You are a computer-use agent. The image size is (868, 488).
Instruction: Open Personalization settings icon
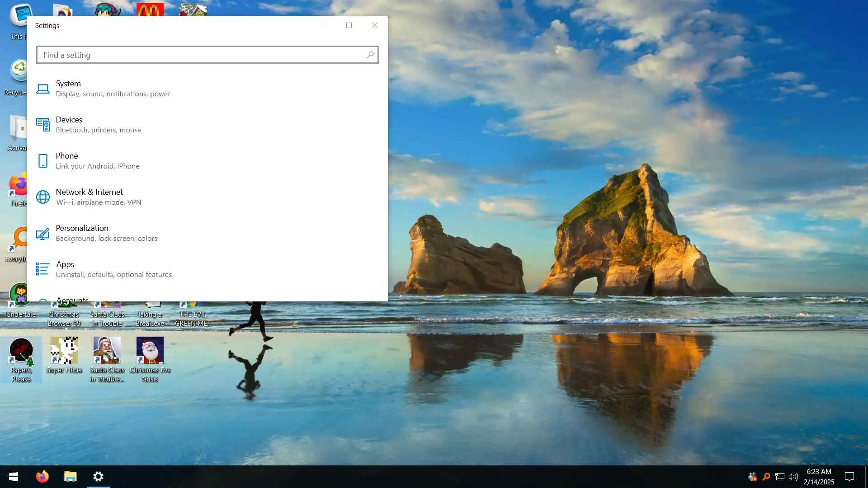[43, 233]
